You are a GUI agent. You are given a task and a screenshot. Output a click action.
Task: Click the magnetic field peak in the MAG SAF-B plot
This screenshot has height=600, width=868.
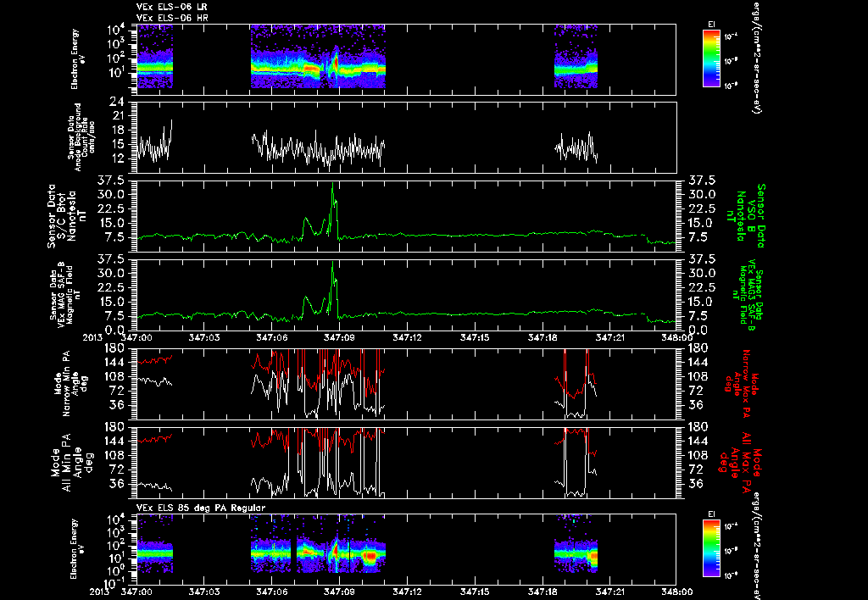click(x=332, y=263)
